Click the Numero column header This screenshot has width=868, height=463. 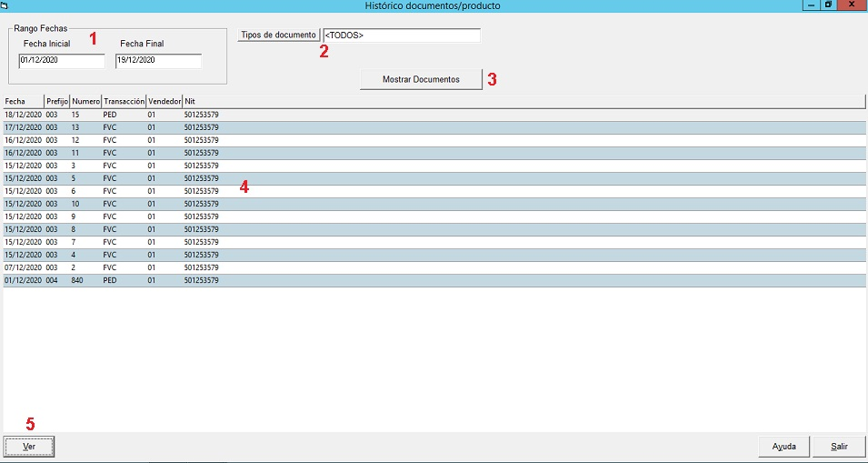pyautogui.click(x=85, y=102)
